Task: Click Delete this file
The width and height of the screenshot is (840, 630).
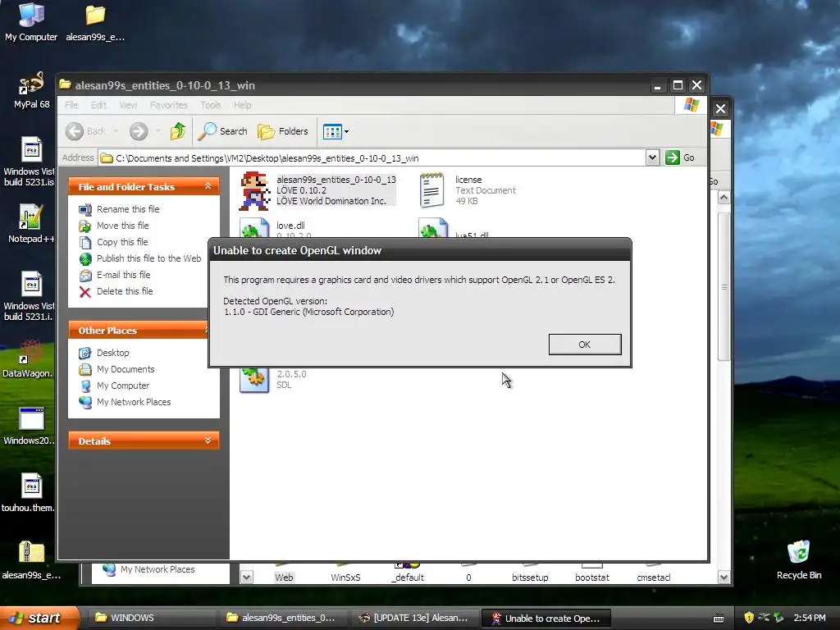Action: point(125,291)
